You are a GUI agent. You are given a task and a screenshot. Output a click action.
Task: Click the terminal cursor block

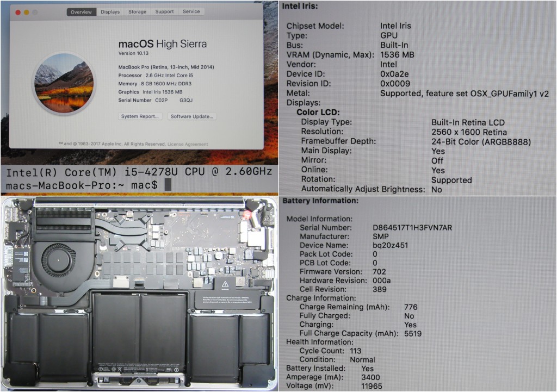[168, 185]
